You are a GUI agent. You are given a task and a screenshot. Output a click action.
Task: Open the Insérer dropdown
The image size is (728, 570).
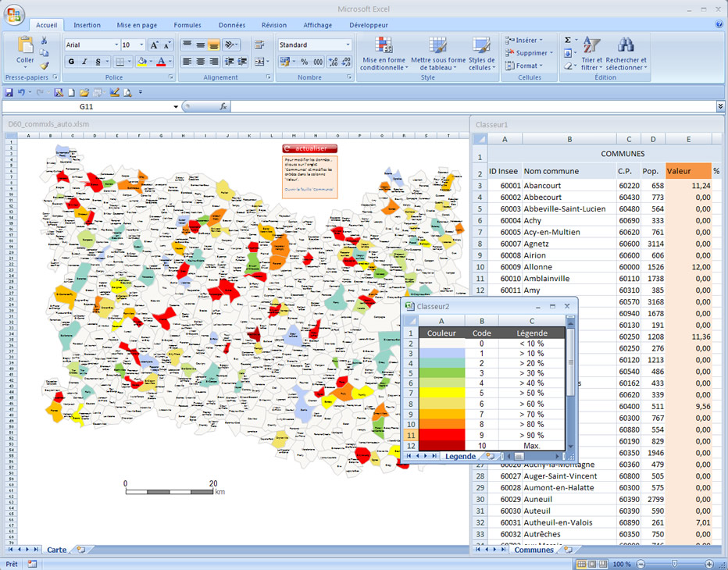click(x=523, y=41)
